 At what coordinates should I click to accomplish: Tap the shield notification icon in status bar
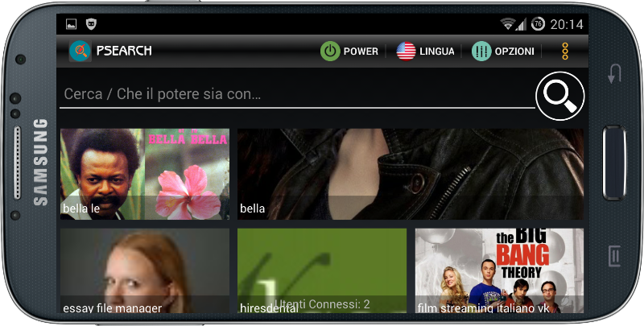click(91, 24)
